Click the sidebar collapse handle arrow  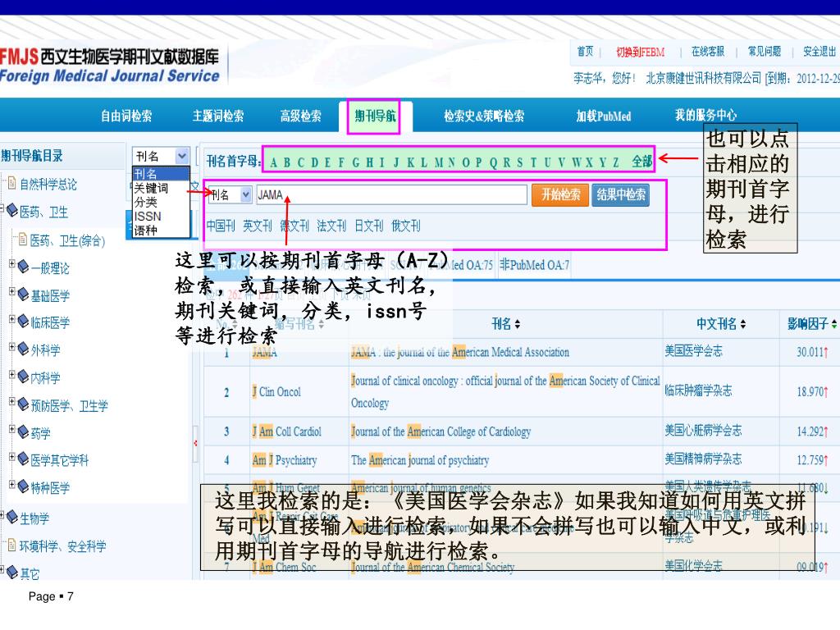tap(195, 443)
